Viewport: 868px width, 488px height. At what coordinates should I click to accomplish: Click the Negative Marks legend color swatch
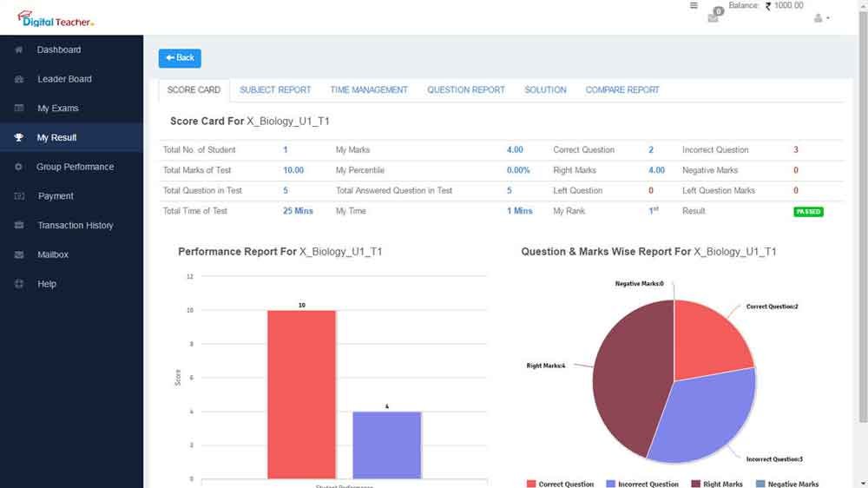click(x=760, y=484)
